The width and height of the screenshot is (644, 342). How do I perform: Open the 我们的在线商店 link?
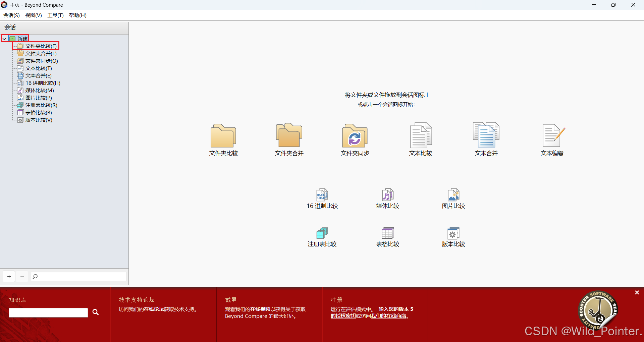pos(388,316)
